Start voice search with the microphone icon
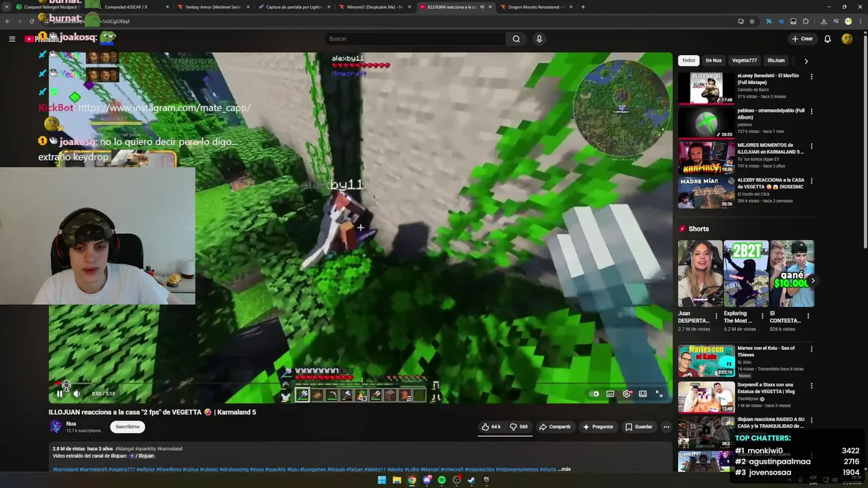Screen dimensions: 868x488 click(x=539, y=39)
